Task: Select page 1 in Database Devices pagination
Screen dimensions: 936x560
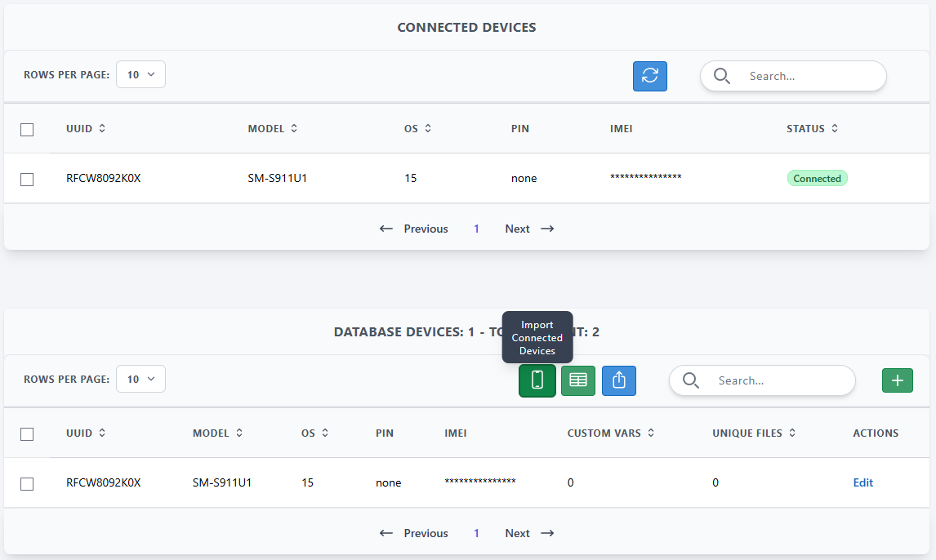Action: (x=476, y=533)
